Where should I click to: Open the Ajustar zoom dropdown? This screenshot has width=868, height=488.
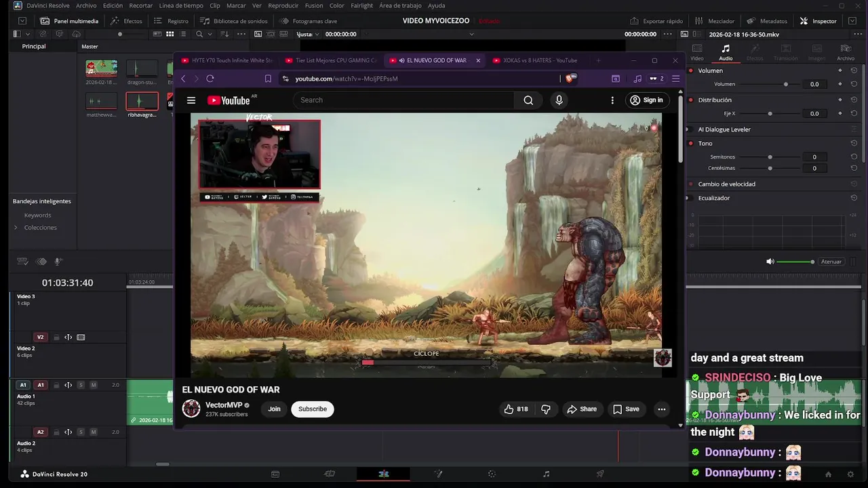click(x=307, y=34)
